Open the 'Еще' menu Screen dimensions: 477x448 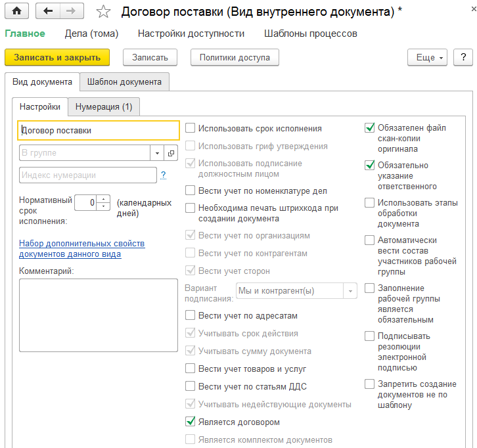(x=428, y=57)
